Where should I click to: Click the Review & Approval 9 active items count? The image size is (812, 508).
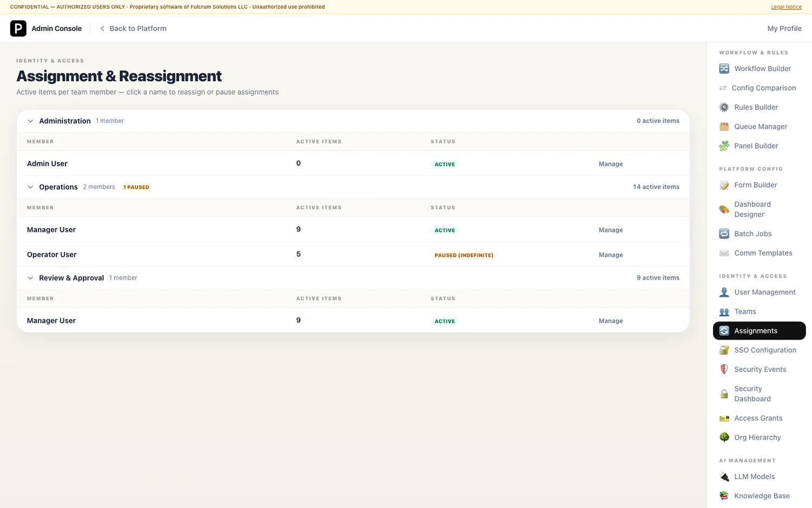[658, 278]
